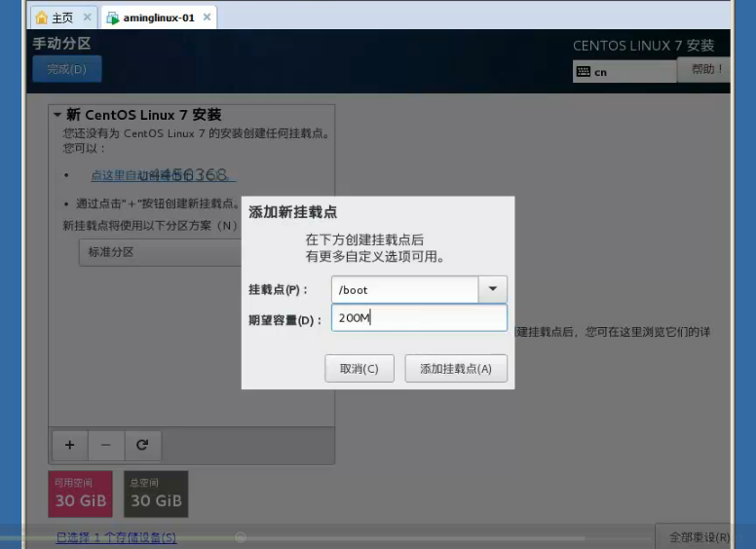This screenshot has width=756, height=549.
Task: Click the auto-create mount points link
Action: click(164, 175)
